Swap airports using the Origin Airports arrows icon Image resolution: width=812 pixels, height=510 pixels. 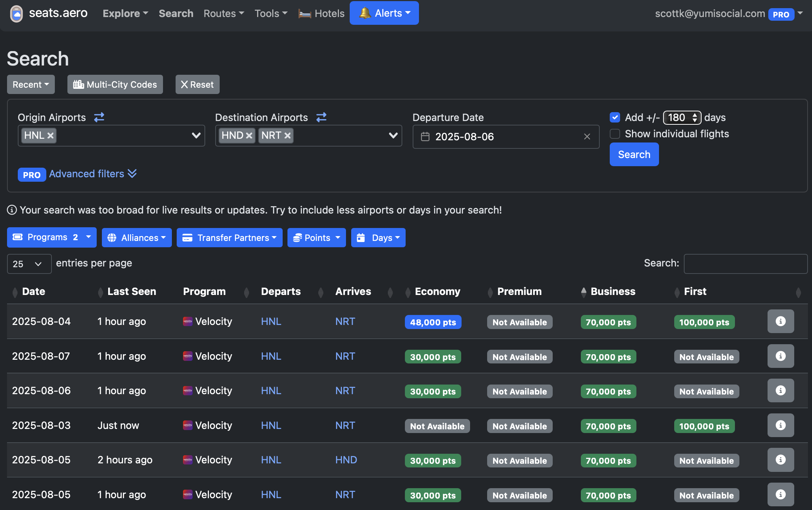click(99, 117)
